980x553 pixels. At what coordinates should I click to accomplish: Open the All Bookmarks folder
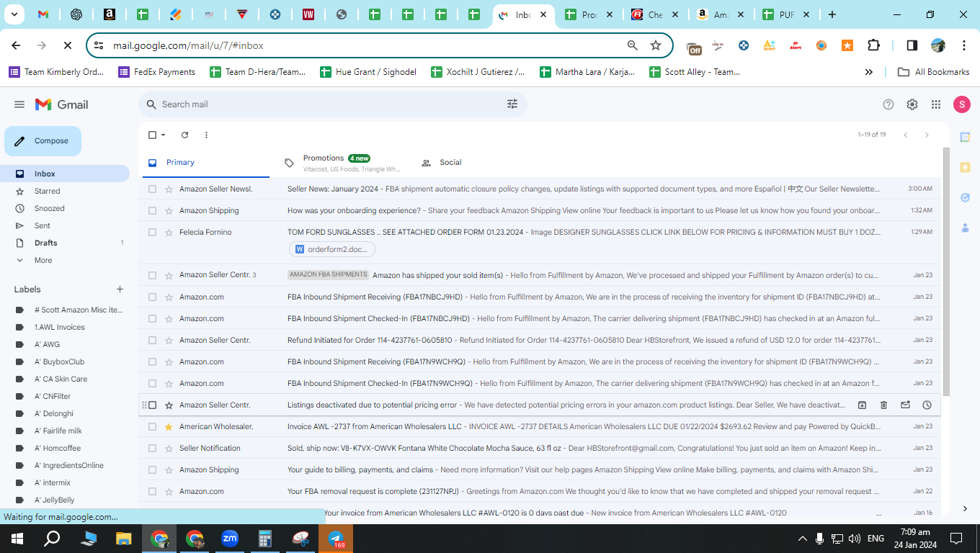[x=934, y=72]
